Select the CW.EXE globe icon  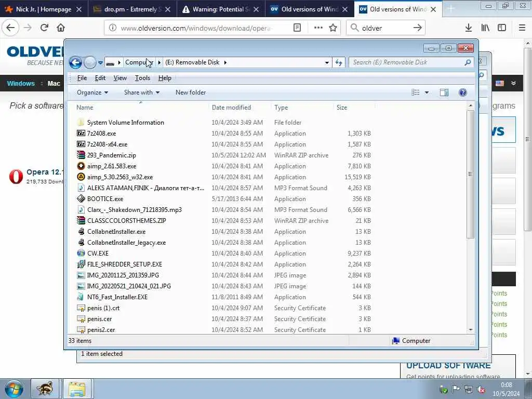coord(81,253)
